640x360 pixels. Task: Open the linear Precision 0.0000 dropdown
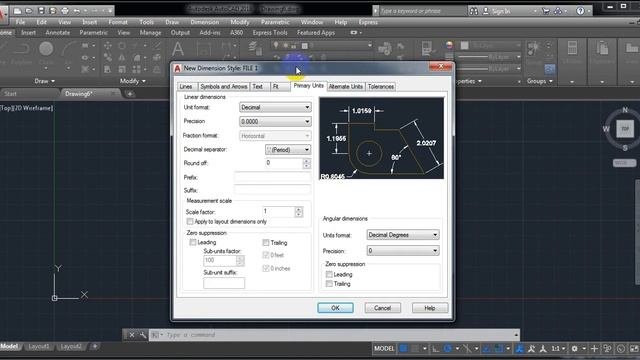[x=275, y=122]
